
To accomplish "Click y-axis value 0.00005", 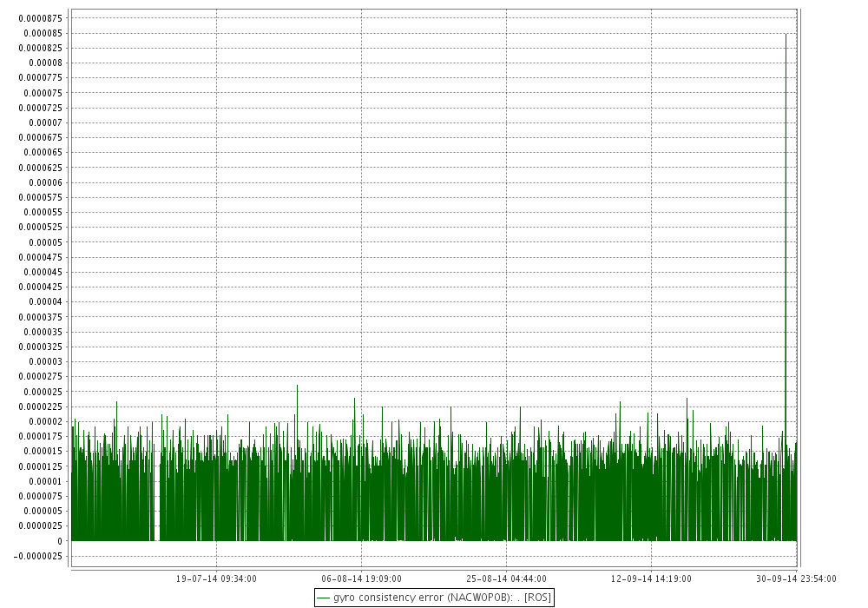I will [46, 242].
